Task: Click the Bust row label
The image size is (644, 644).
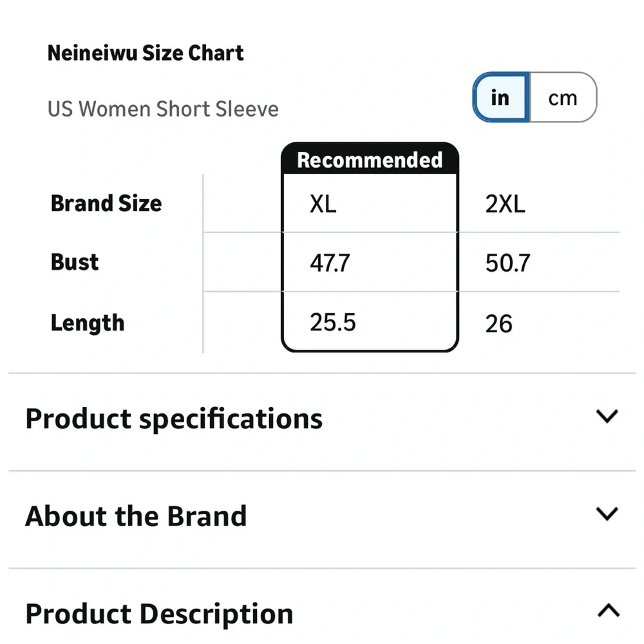Action: point(74,262)
